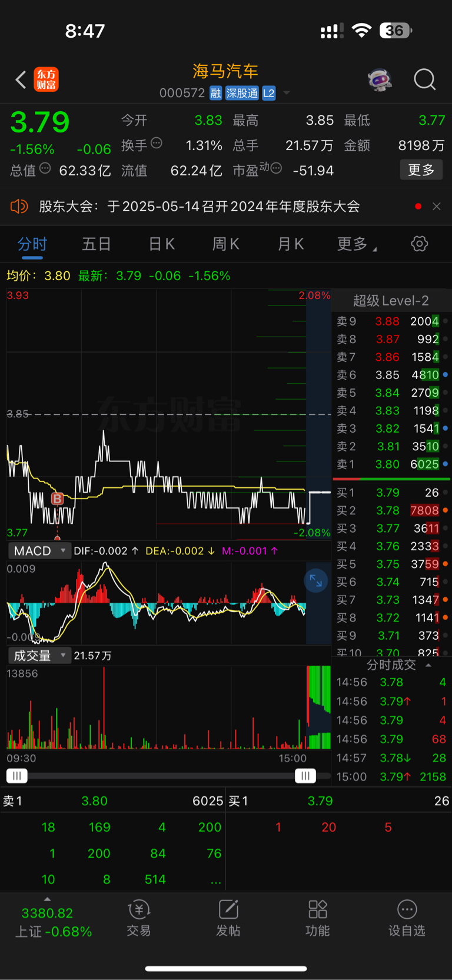Viewport: 452px width, 980px height.
Task: Tap the 14:57 trade record 3.78
Action: click(391, 758)
